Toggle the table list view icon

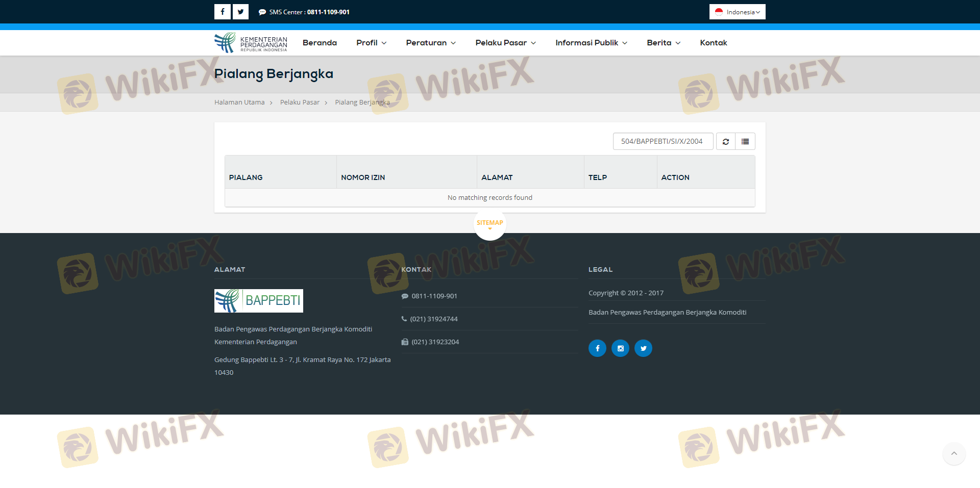(x=745, y=142)
